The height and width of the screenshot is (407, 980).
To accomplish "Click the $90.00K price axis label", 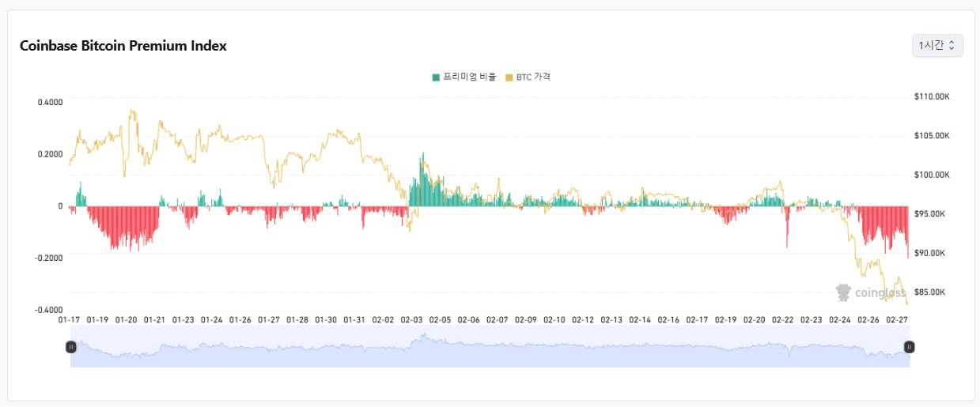I will tap(930, 253).
